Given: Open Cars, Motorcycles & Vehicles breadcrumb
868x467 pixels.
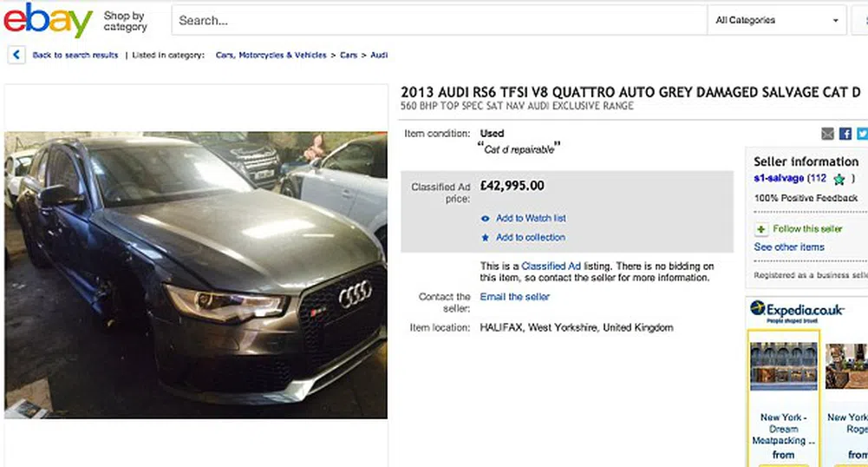Looking at the screenshot, I should 271,55.
